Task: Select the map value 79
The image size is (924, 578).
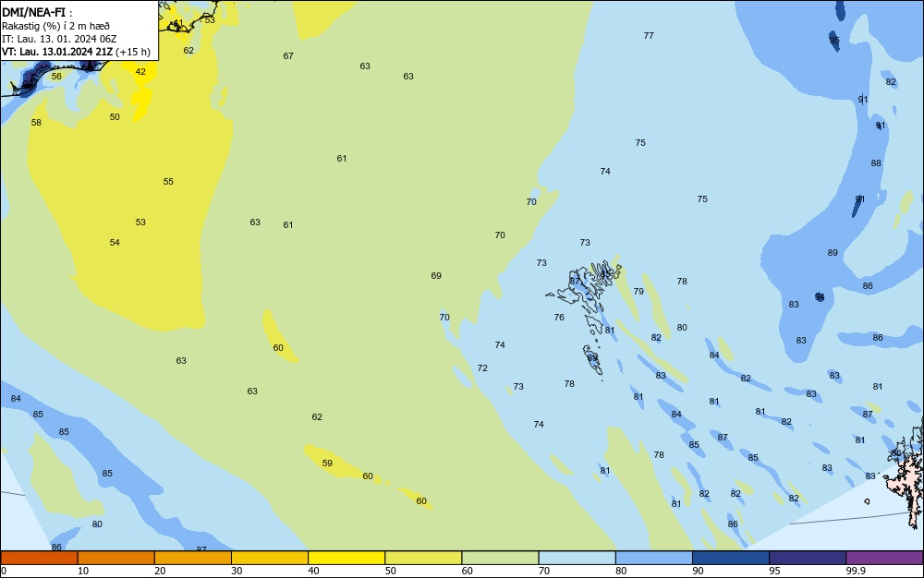Action: (x=638, y=292)
